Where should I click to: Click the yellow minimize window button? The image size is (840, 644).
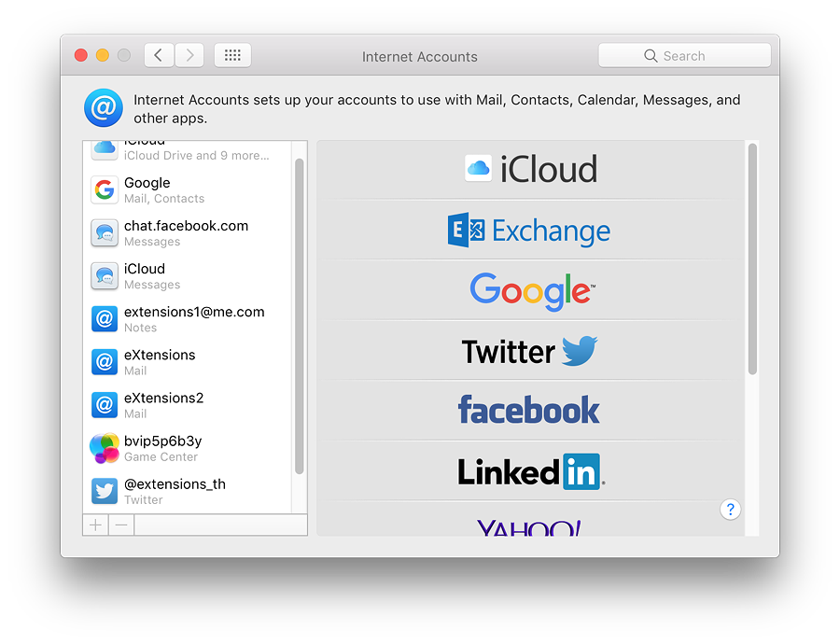click(x=103, y=55)
